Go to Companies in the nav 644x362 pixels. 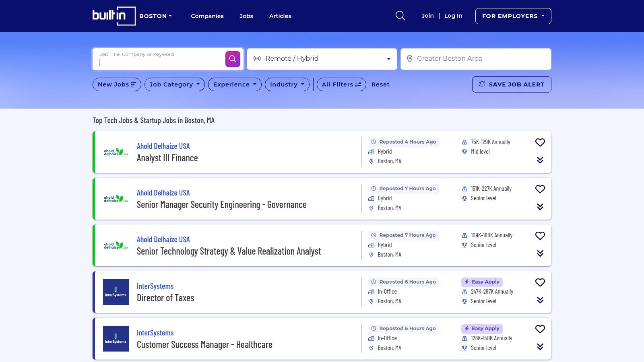click(207, 16)
